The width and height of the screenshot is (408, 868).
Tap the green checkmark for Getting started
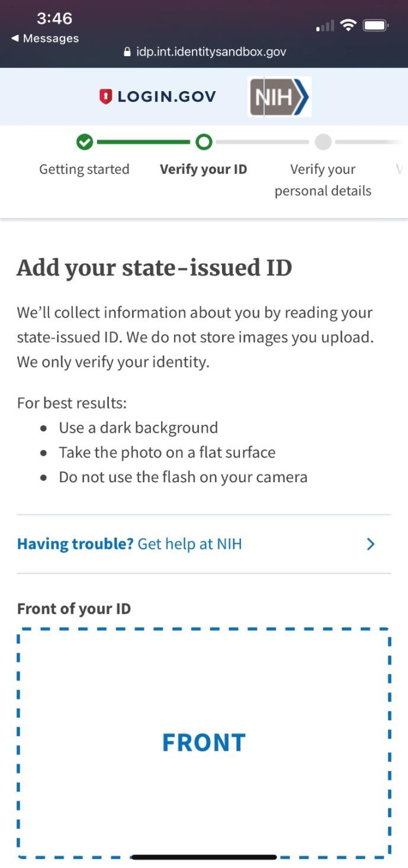tap(83, 142)
